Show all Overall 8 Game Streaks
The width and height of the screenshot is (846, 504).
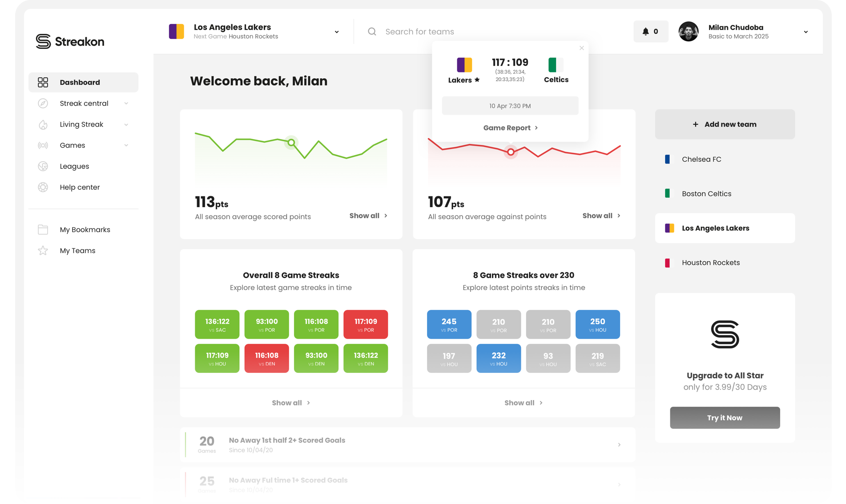[291, 403]
